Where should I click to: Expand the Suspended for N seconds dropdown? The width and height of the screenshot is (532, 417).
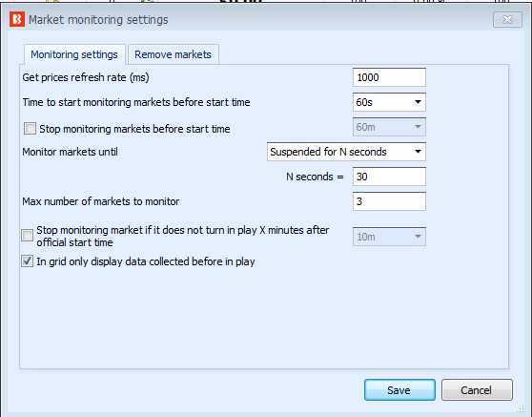pos(346,152)
